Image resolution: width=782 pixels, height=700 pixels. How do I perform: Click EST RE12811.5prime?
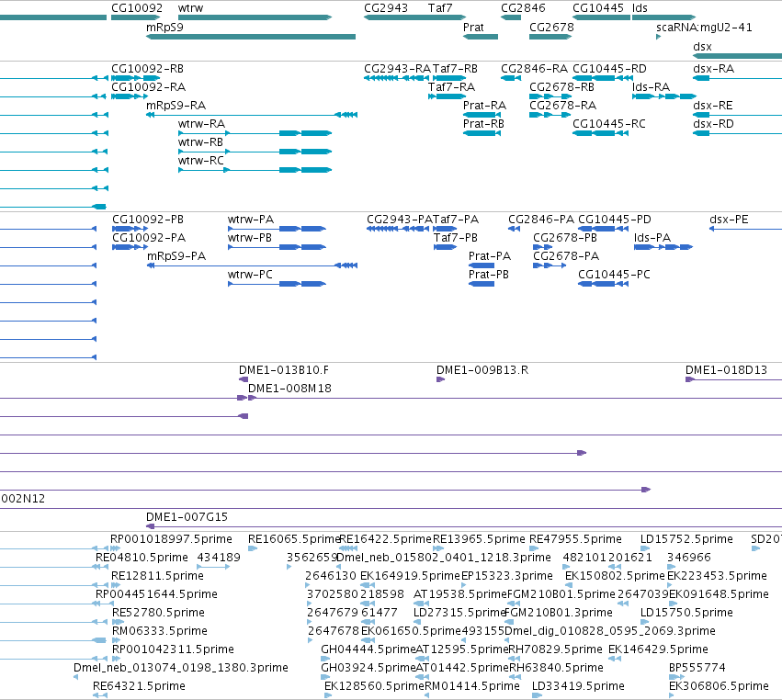(x=116, y=585)
